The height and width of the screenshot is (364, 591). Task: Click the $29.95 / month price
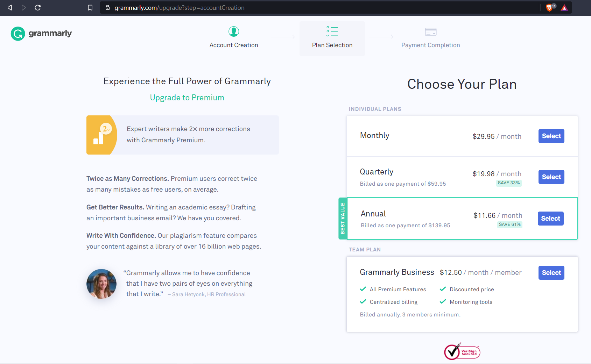pyautogui.click(x=497, y=136)
